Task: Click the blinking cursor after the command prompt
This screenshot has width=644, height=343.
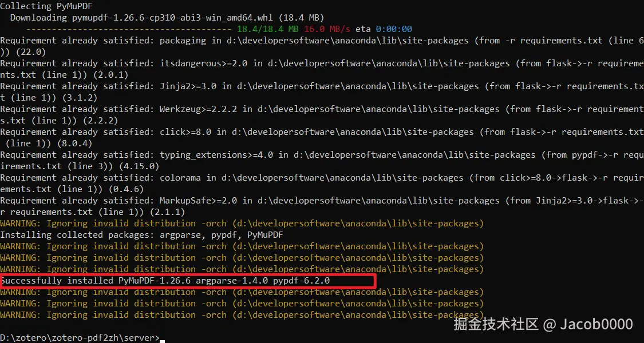Action: coord(162,341)
